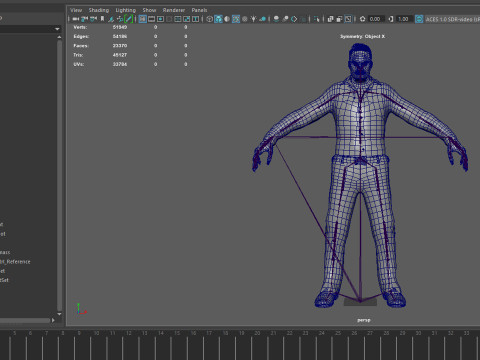480x360 pixels.
Task: Click the UVs heads-up display label
Action: [79, 64]
